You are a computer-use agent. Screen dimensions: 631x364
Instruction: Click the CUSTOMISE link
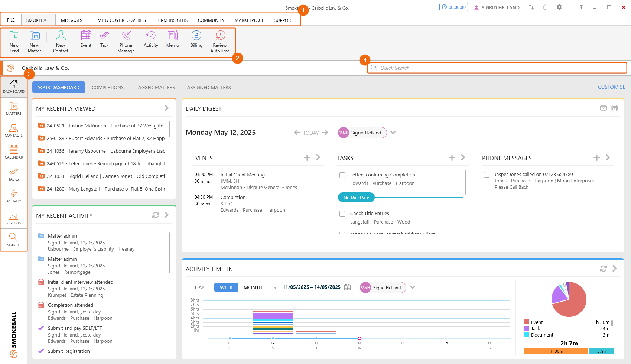[611, 87]
